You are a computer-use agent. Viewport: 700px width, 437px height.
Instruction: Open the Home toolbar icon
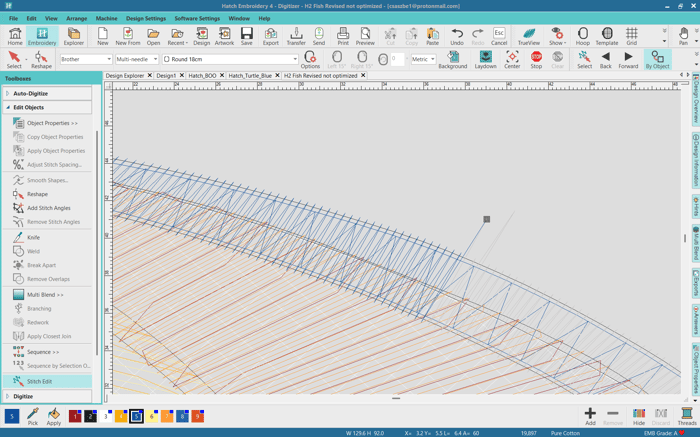click(x=15, y=36)
